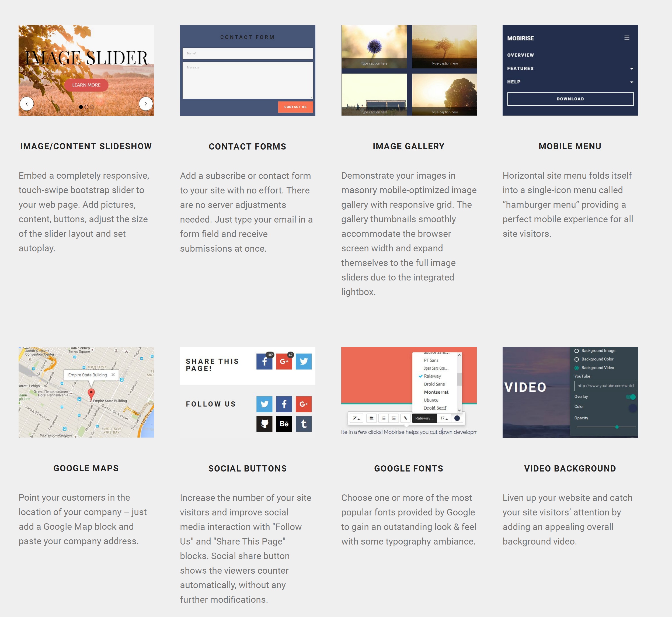Click the Facebook share icon
The image size is (672, 617).
[264, 362]
